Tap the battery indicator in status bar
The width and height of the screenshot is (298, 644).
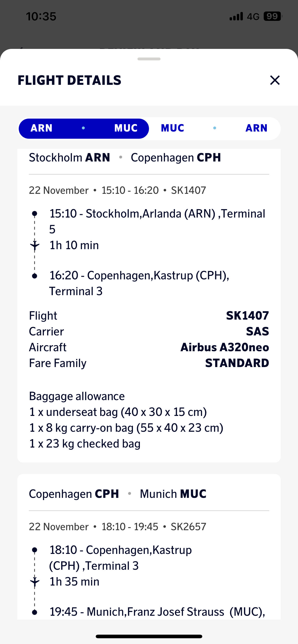(273, 17)
